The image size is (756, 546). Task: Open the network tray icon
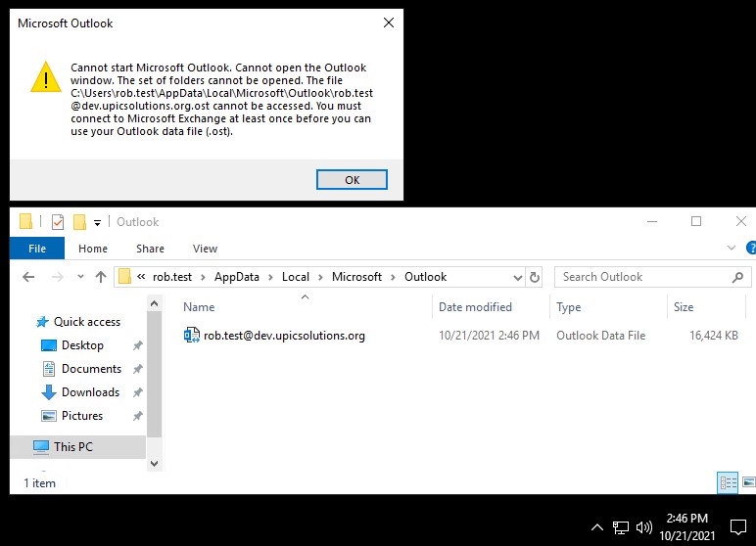point(621,527)
